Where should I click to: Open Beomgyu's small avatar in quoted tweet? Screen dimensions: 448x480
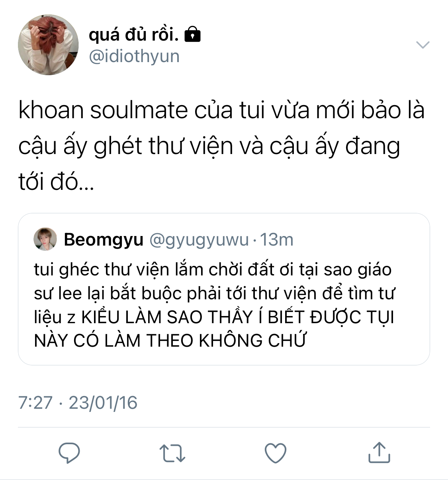[45, 239]
